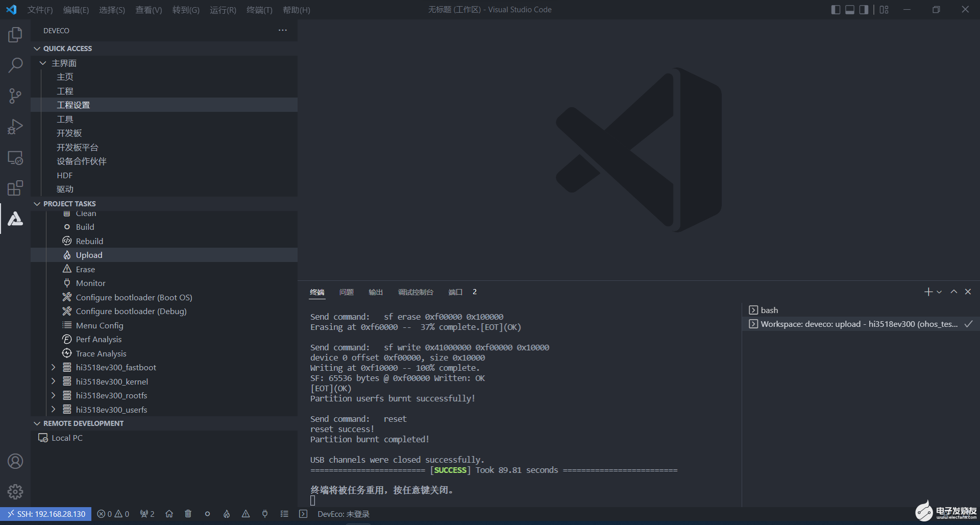The image size is (980, 525).
Task: Switch to 输出 panel tab
Action: [x=376, y=292]
